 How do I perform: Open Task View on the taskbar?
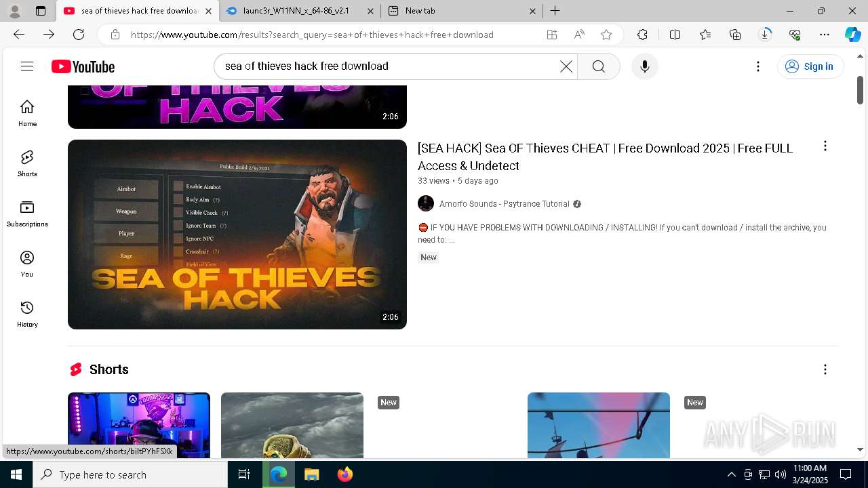click(x=244, y=474)
